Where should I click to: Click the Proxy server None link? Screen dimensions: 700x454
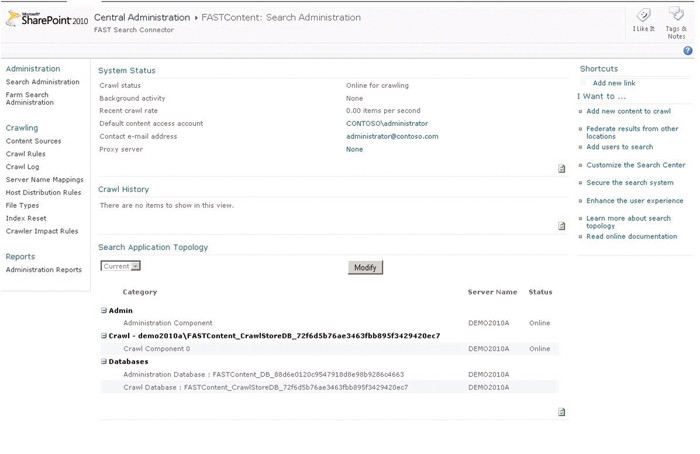(354, 149)
